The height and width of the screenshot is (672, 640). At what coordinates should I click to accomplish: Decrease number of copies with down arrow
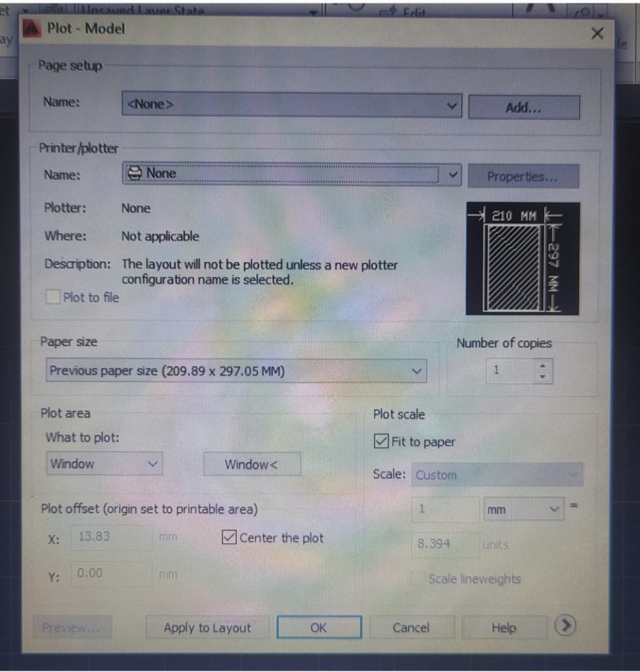(x=543, y=377)
